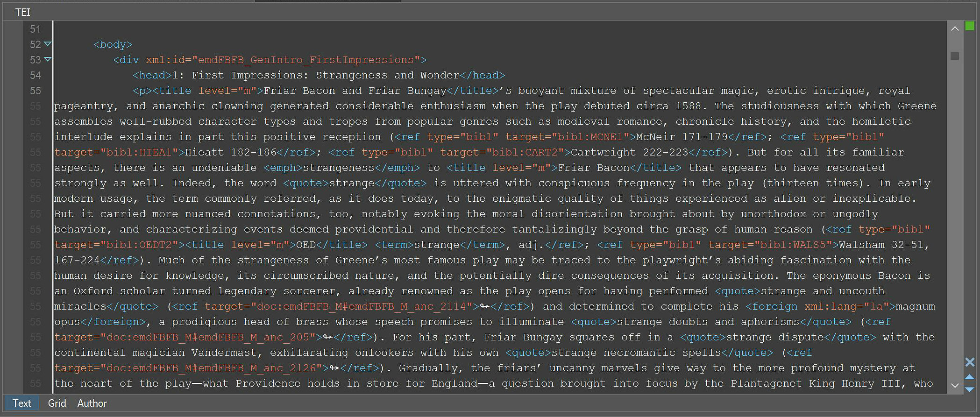The height and width of the screenshot is (417, 980).
Task: Click the scrollbar down arrow
Action: click(955, 386)
